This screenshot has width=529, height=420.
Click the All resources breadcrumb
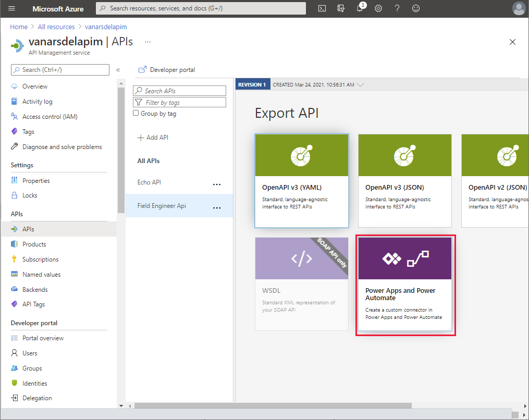tap(56, 27)
